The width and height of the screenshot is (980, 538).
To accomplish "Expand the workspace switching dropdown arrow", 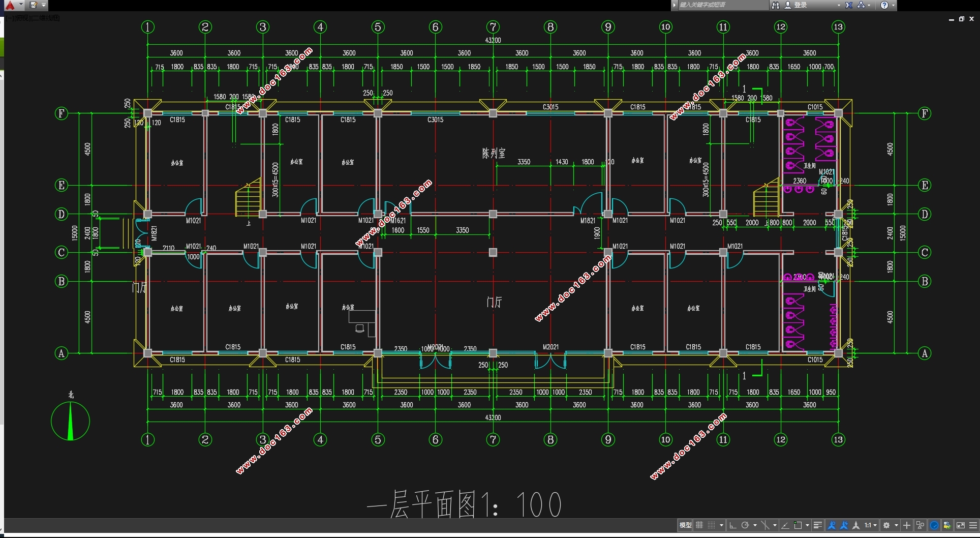I will tap(897, 525).
